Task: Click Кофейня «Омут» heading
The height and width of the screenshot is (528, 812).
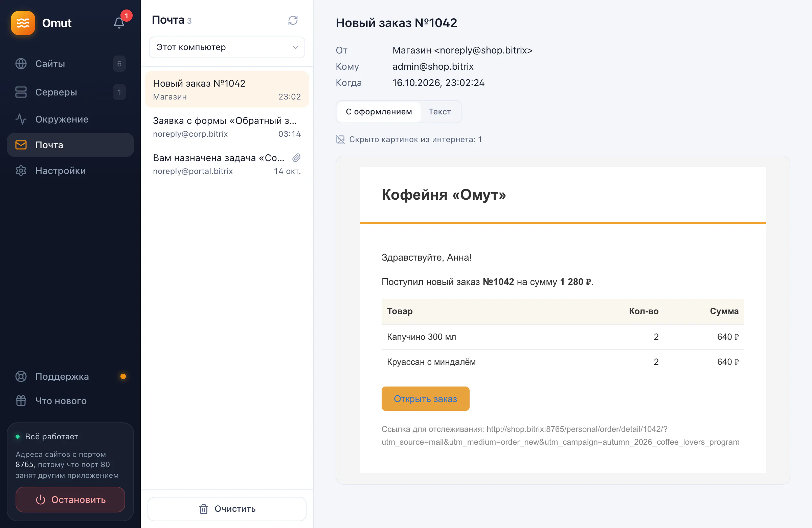Action: click(444, 195)
